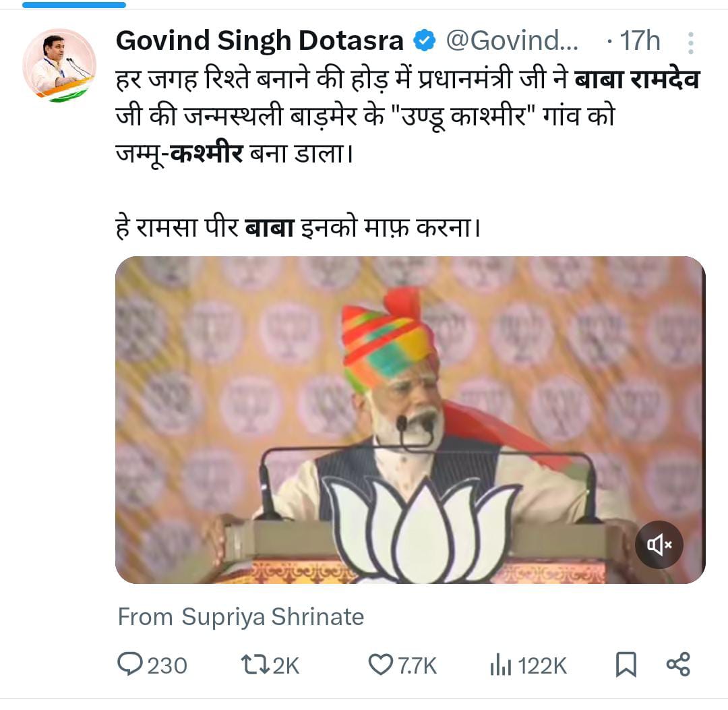Viewport: 728px width, 710px height.
Task: Click the blue tab indicator bar at top
Action: click(73, 5)
